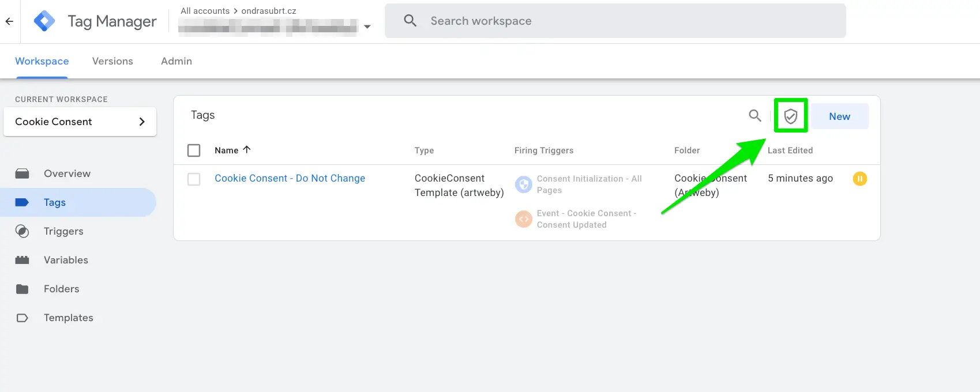Viewport: 980px width, 392px height.
Task: Click the paused status icon on the tag row
Action: pos(859,179)
